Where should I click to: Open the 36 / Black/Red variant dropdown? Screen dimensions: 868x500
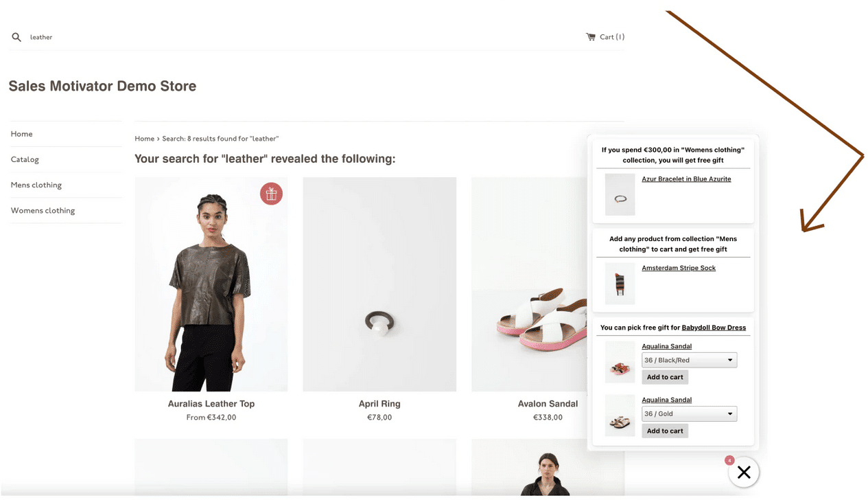(689, 360)
